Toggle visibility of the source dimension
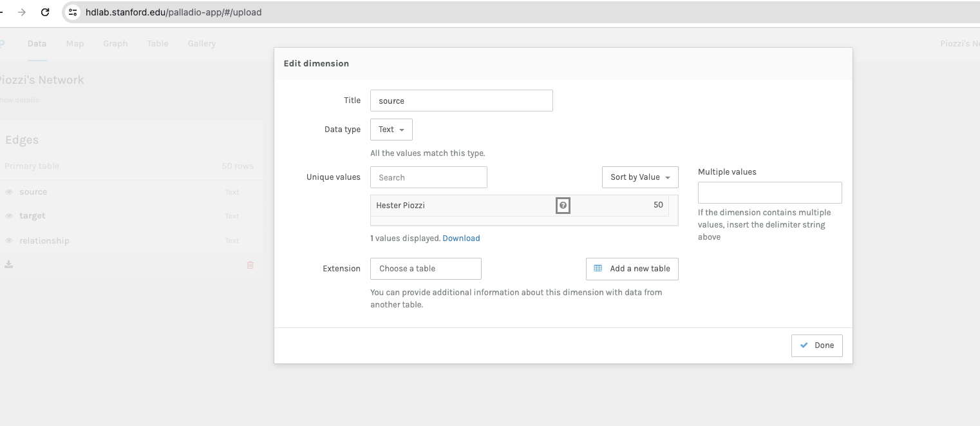This screenshot has height=426, width=980. coord(9,192)
